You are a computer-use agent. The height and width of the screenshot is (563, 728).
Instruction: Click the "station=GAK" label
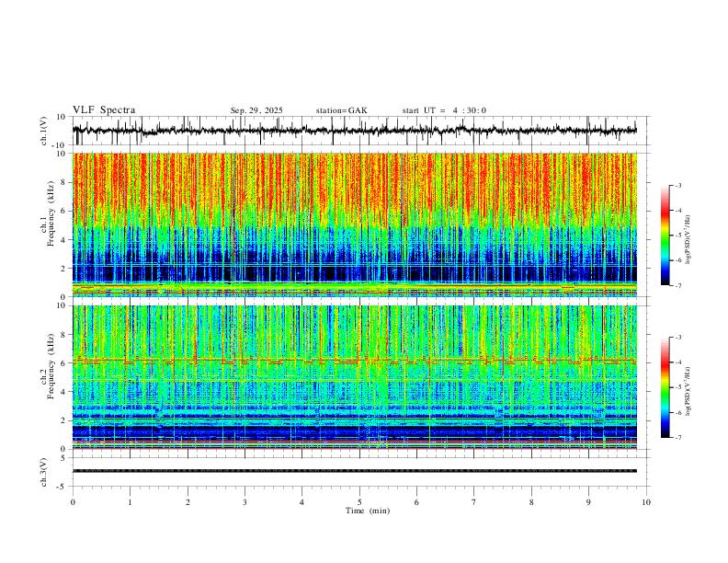click(x=341, y=110)
